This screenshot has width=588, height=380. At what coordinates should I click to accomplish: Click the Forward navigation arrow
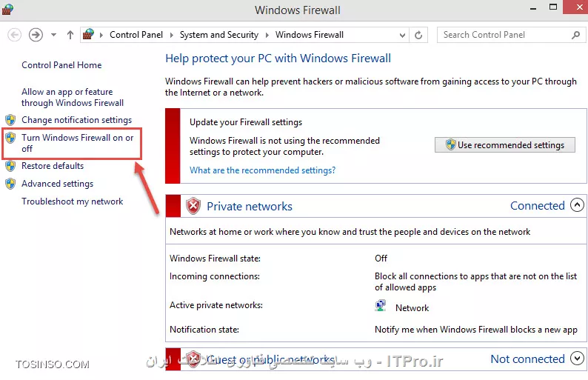point(36,35)
